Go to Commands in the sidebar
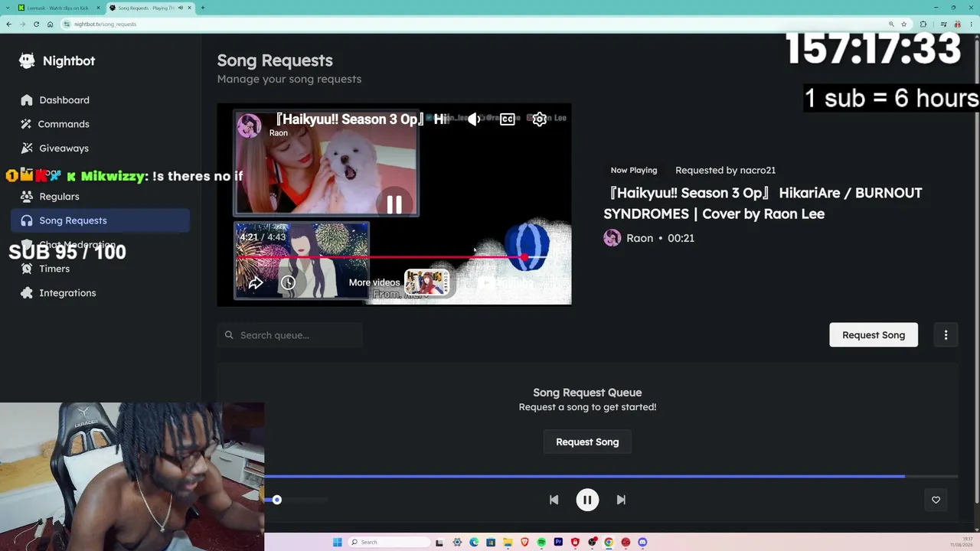This screenshot has width=980, height=551. pyautogui.click(x=100, y=124)
